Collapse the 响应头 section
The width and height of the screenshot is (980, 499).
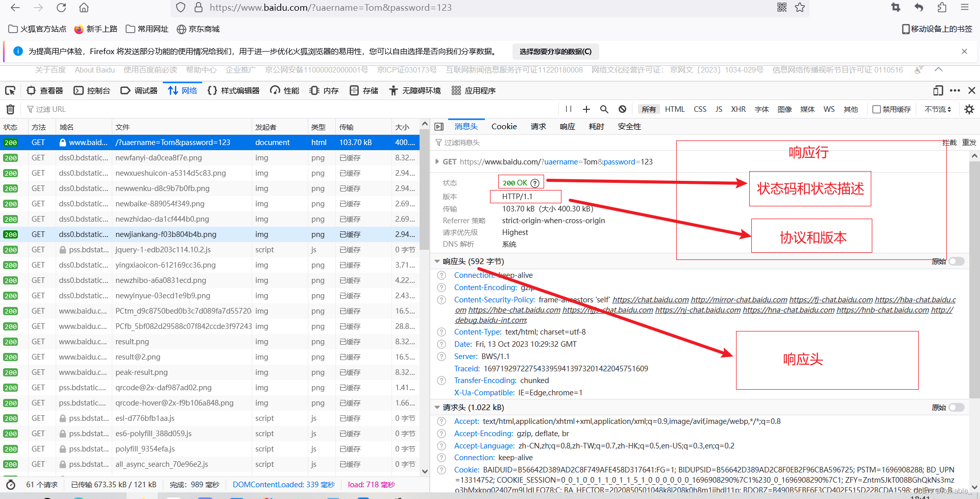[x=437, y=262]
